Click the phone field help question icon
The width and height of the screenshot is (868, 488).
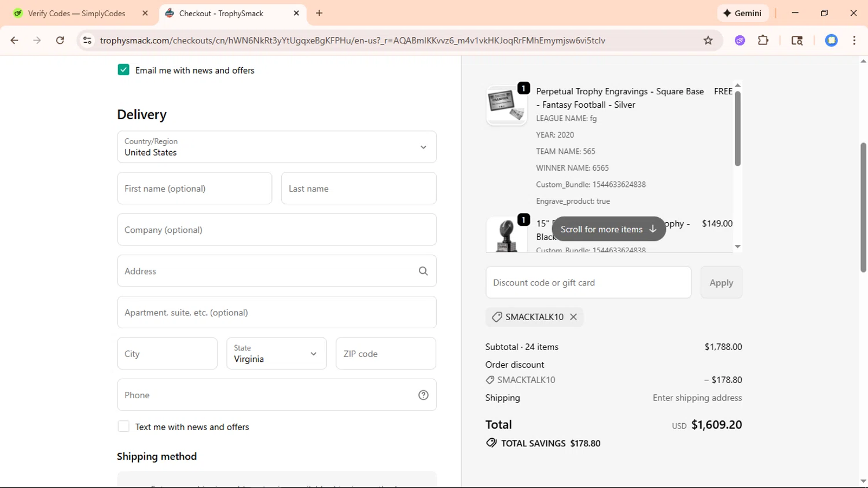pyautogui.click(x=423, y=395)
